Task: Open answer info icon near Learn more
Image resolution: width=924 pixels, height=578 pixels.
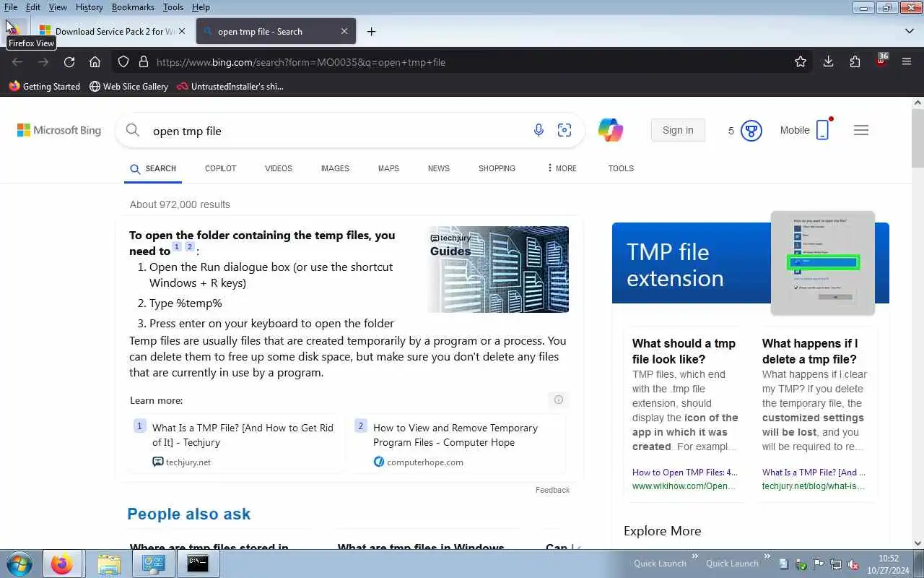Action: point(558,400)
